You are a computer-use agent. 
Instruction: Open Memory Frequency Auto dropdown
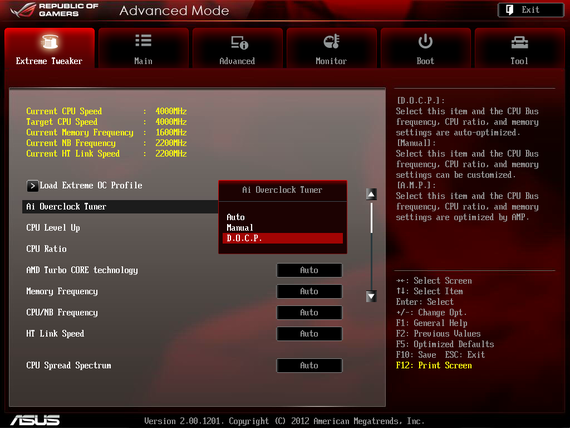tap(309, 291)
